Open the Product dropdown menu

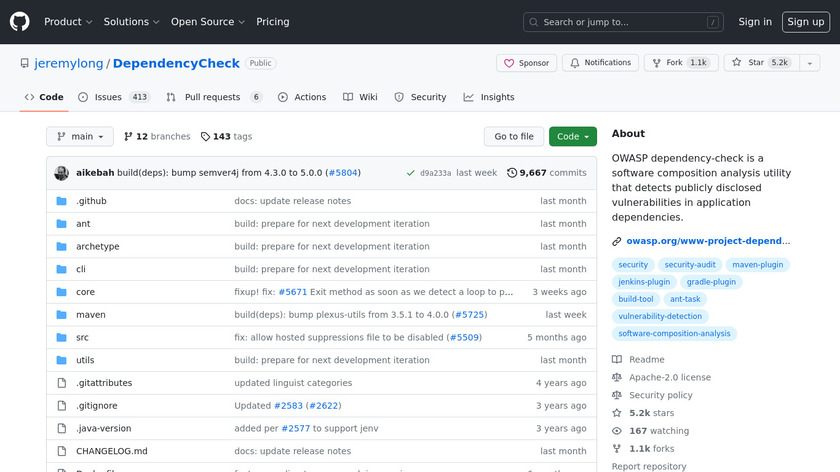tap(68, 22)
